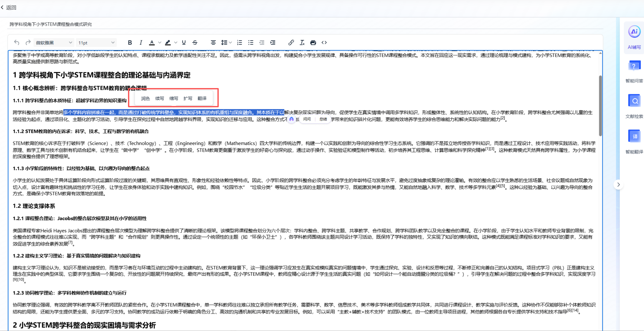Click the document vertical scrollbar thumb
This screenshot has height=331, width=644.
pyautogui.click(x=600, y=105)
